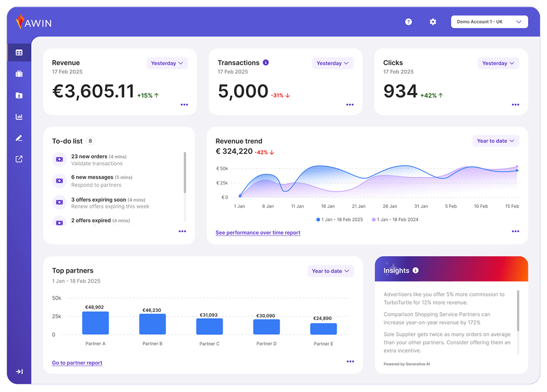The image size is (547, 392).
Task: Open the dashboard grid icon in sidebar
Action: (19, 53)
